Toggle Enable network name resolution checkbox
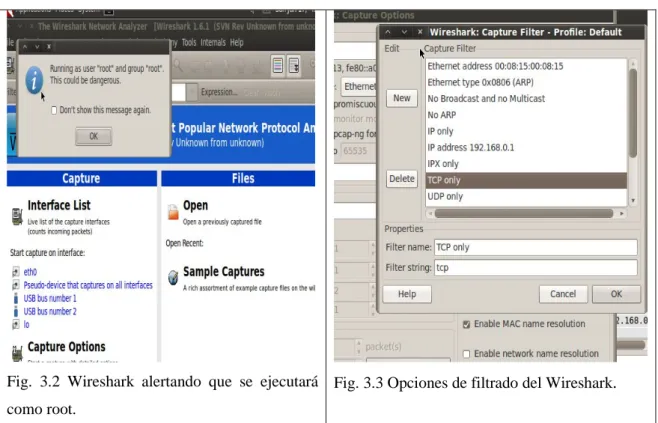The width and height of the screenshot is (658, 423). coord(466,354)
